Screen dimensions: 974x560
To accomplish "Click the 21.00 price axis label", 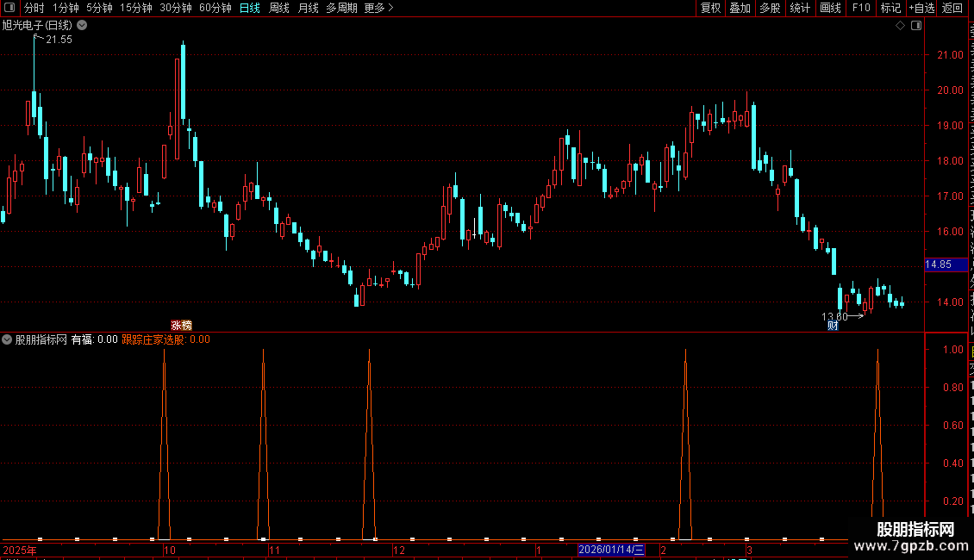I will 951,54.
